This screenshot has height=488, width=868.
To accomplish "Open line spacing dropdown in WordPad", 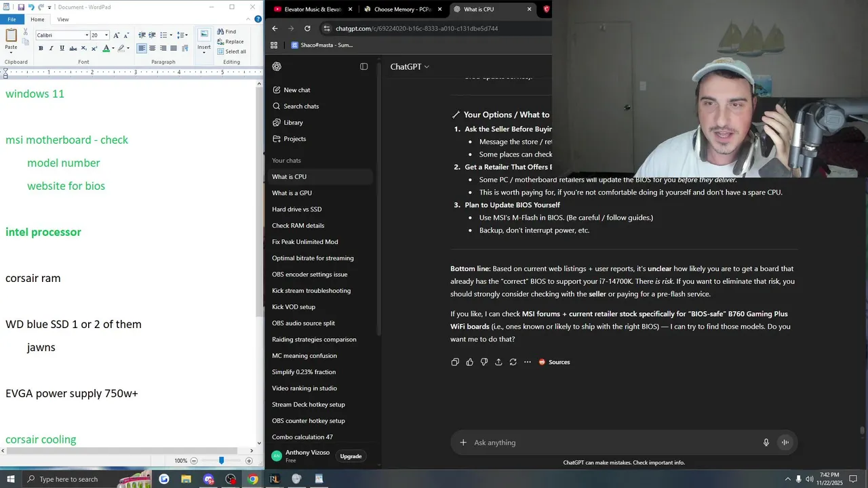I will 182,35.
